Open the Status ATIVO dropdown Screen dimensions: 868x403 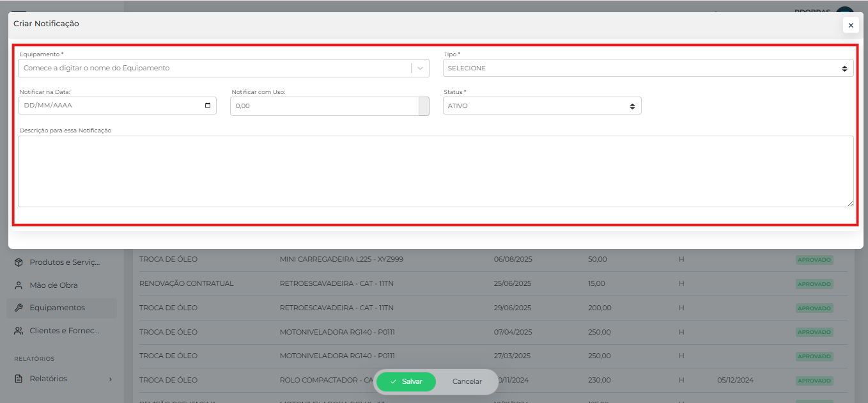point(541,106)
